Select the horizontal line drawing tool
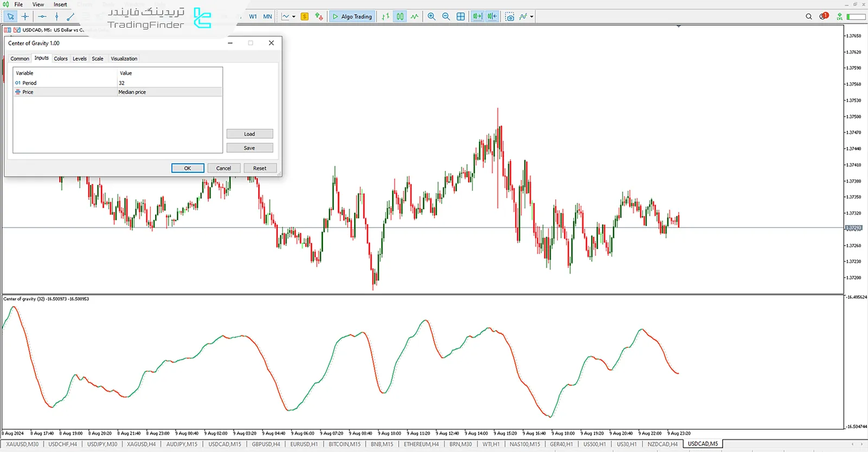The height and width of the screenshot is (452, 868). point(42,17)
